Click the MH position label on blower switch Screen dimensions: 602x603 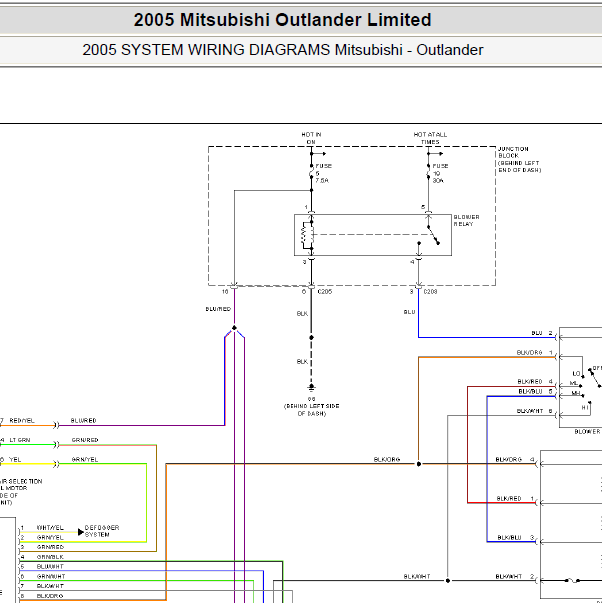click(575, 393)
